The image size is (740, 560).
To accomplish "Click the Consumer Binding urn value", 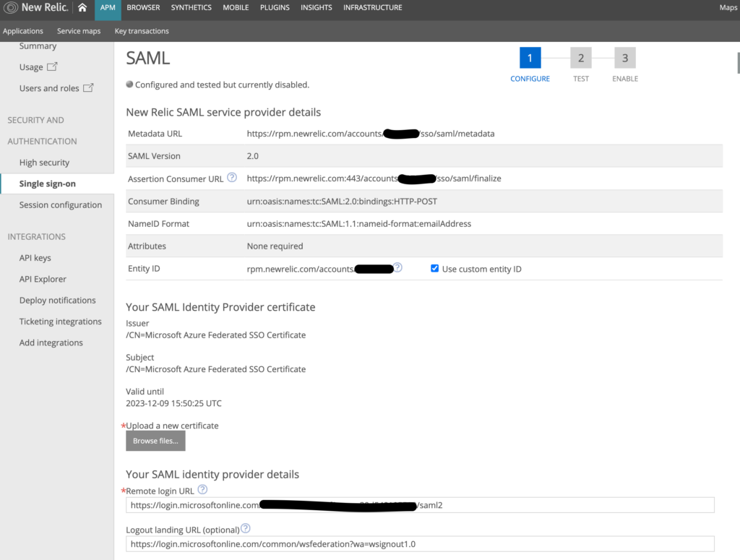I will tap(342, 201).
